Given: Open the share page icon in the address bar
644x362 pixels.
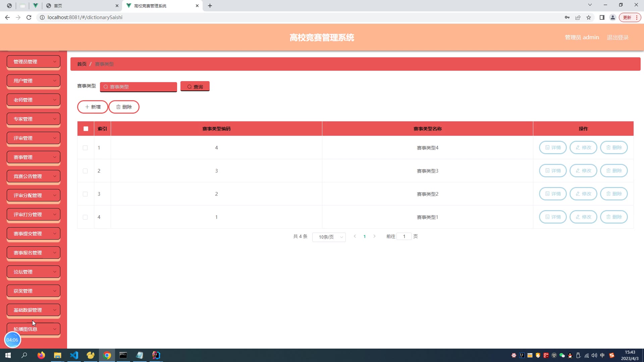Looking at the screenshot, I should coord(578,17).
